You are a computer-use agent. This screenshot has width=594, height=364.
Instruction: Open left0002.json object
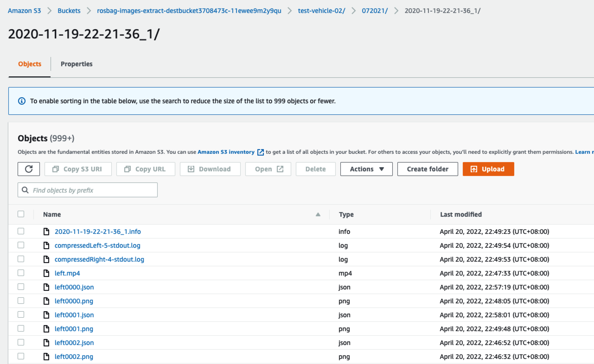[74, 342]
